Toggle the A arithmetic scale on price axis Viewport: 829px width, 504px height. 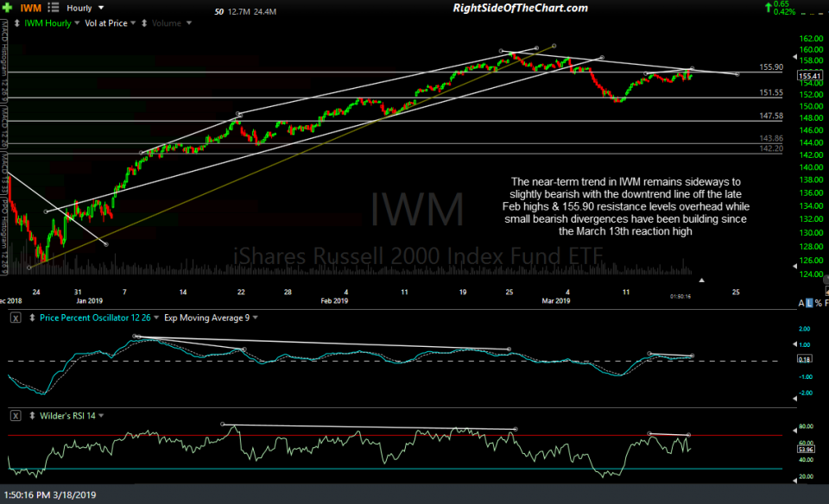click(x=801, y=302)
